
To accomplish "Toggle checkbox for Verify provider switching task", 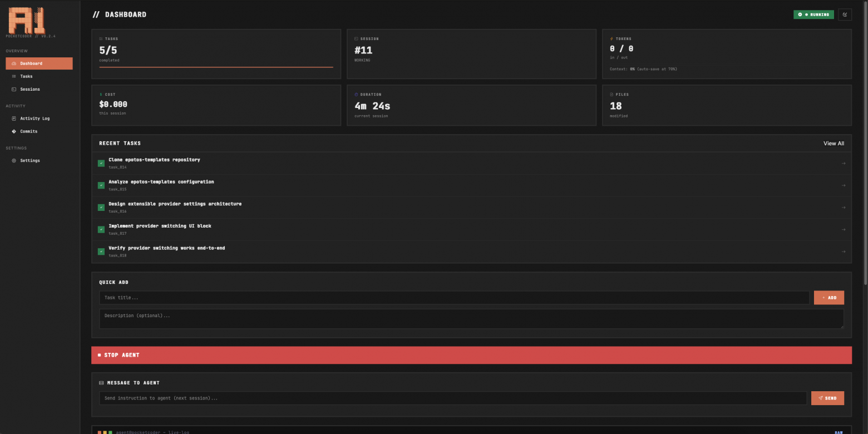I will (101, 251).
